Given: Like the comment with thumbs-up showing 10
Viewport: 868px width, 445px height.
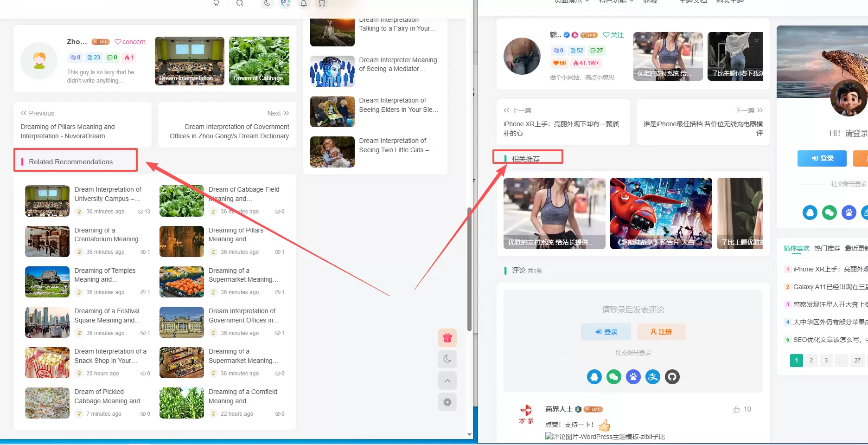Looking at the screenshot, I should 742,409.
